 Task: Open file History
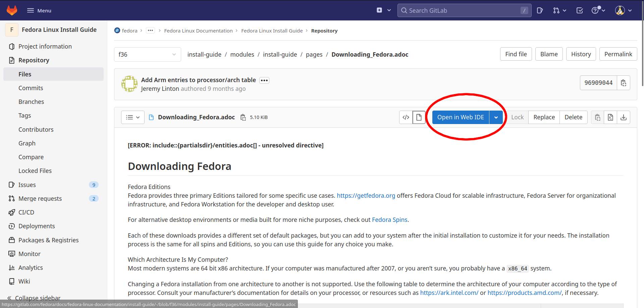pyautogui.click(x=581, y=54)
